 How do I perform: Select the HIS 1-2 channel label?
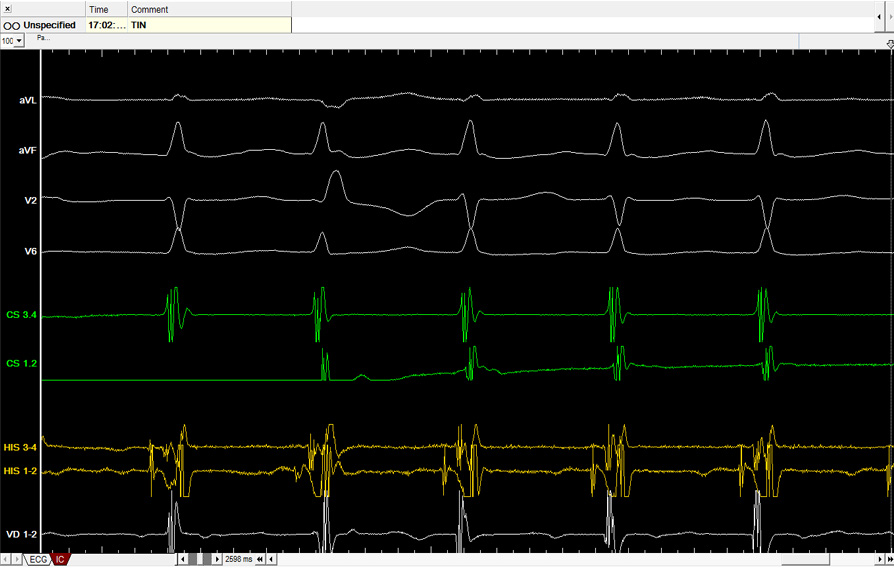[x=21, y=471]
